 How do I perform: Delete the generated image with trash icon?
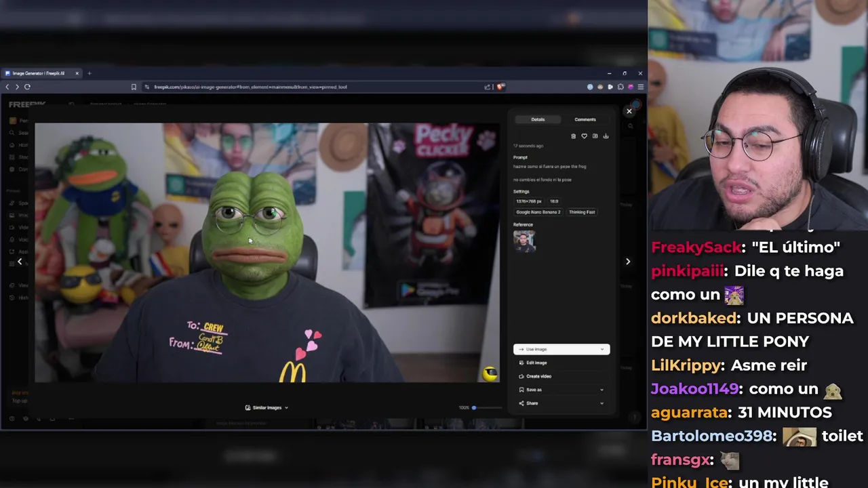573,136
